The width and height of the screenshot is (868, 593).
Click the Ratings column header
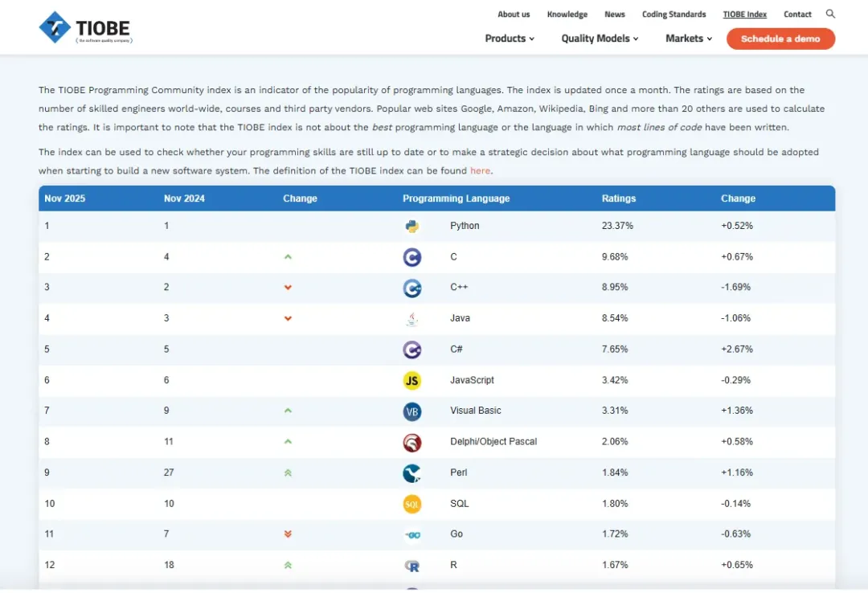[619, 198]
